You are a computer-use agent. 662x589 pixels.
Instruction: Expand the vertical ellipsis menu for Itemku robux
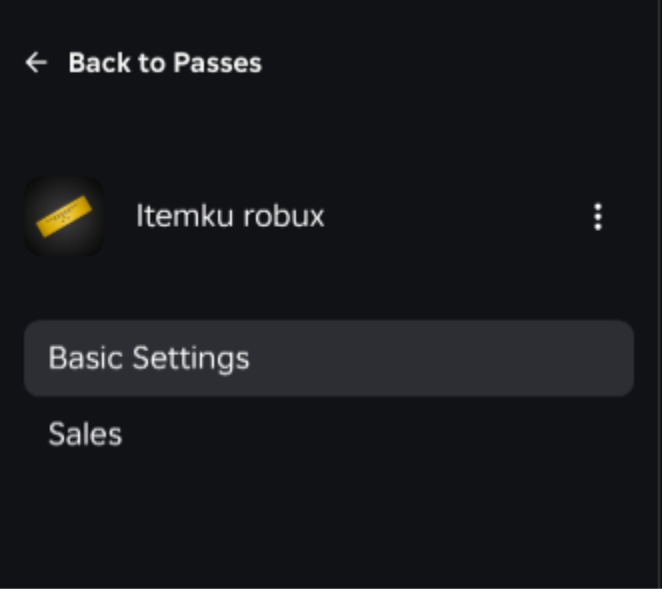(x=598, y=217)
